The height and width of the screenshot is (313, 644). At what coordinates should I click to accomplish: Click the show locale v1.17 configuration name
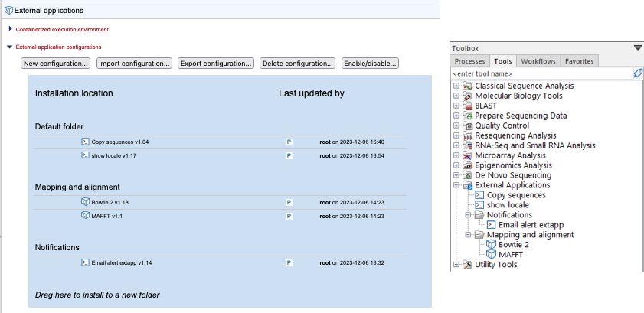tap(113, 156)
